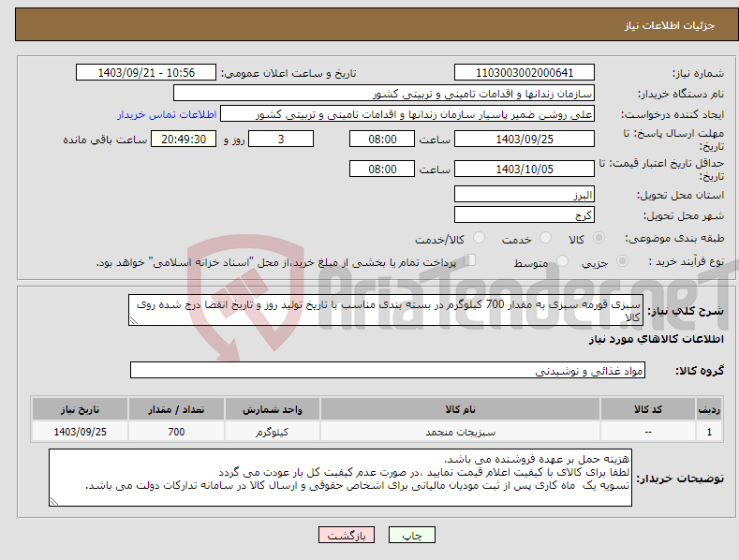
Task: Click resize handle of توضیحات خریدار textarea
Action: click(54, 502)
